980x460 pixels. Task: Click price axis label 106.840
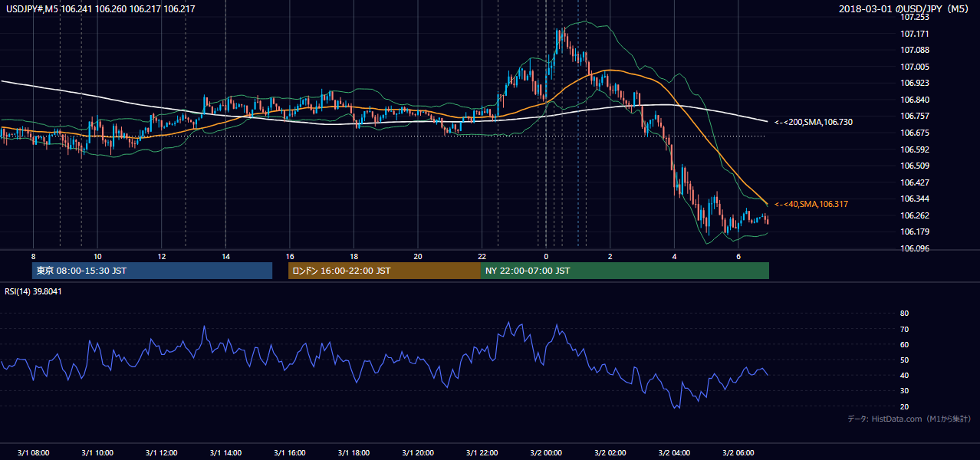915,100
